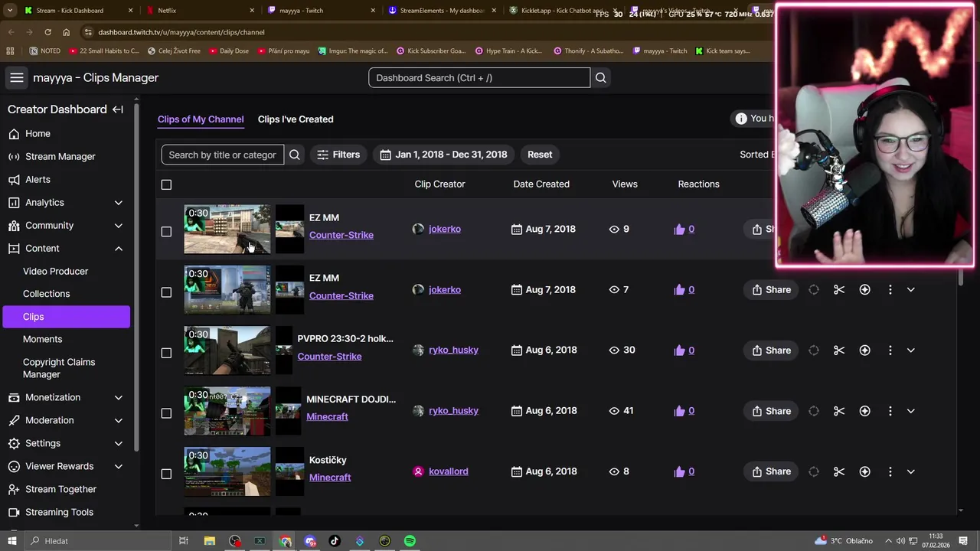Tick the select-all clips checkbox
This screenshot has width=980, height=551.
[166, 184]
